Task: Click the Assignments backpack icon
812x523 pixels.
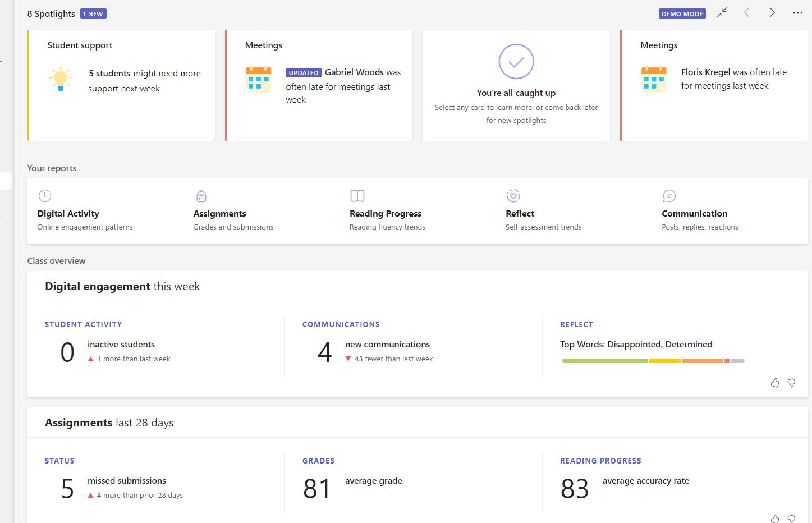Action: coord(201,196)
